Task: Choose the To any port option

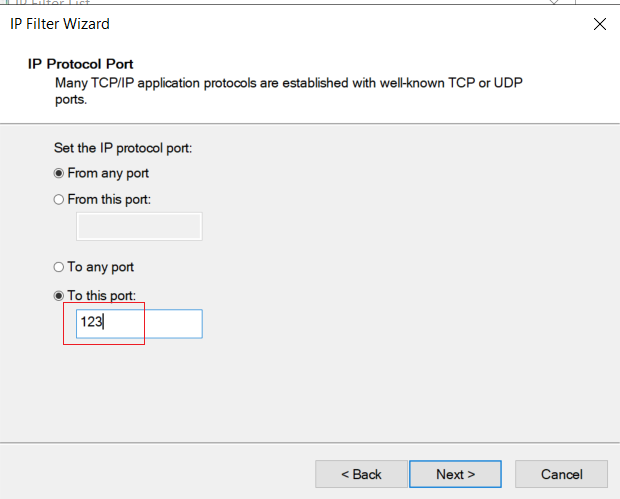Action: point(59,267)
